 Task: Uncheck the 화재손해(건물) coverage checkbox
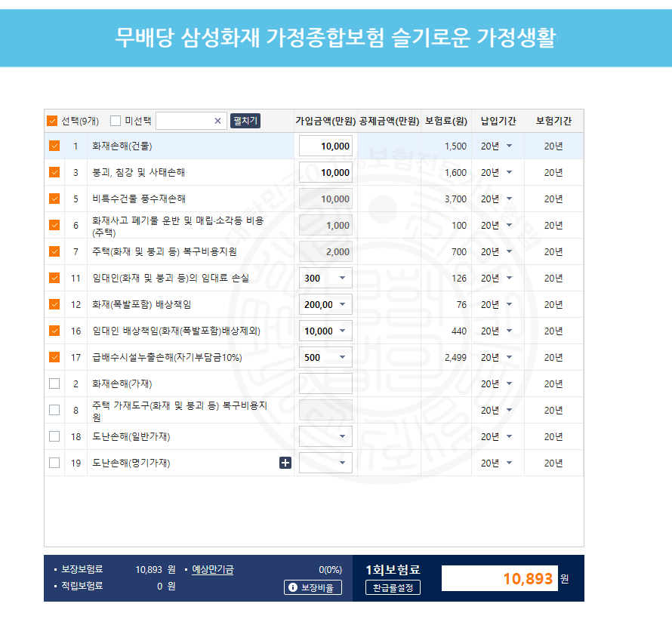pos(54,146)
